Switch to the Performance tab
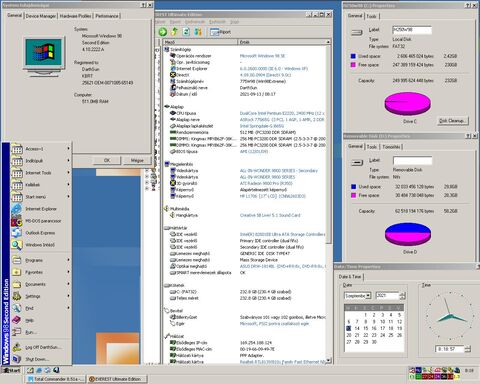The width and height of the screenshot is (480, 384). (107, 16)
